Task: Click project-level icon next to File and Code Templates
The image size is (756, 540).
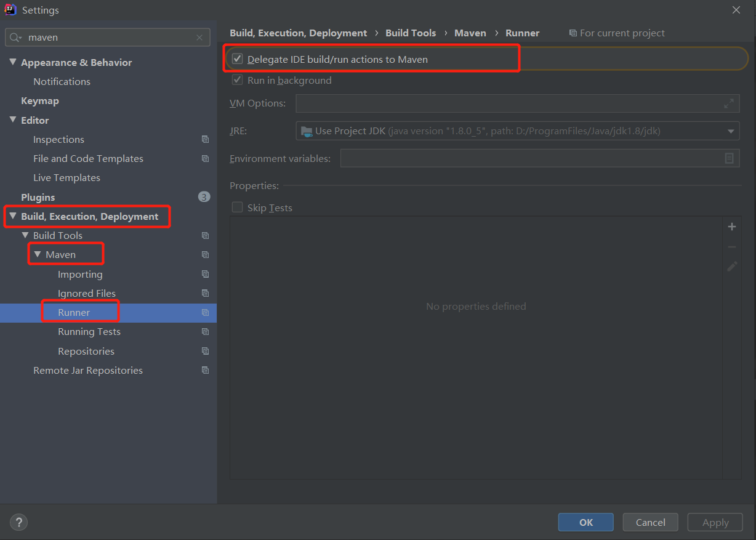Action: pyautogui.click(x=205, y=159)
